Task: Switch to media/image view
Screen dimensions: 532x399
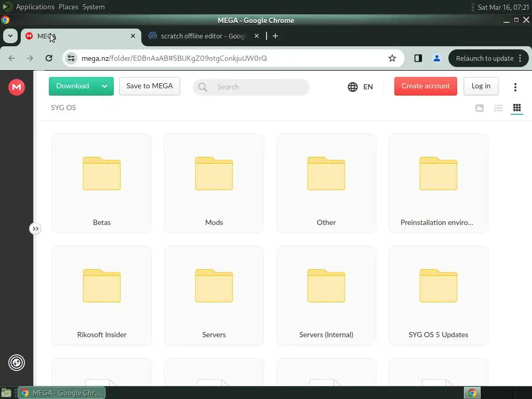Action: [x=479, y=108]
